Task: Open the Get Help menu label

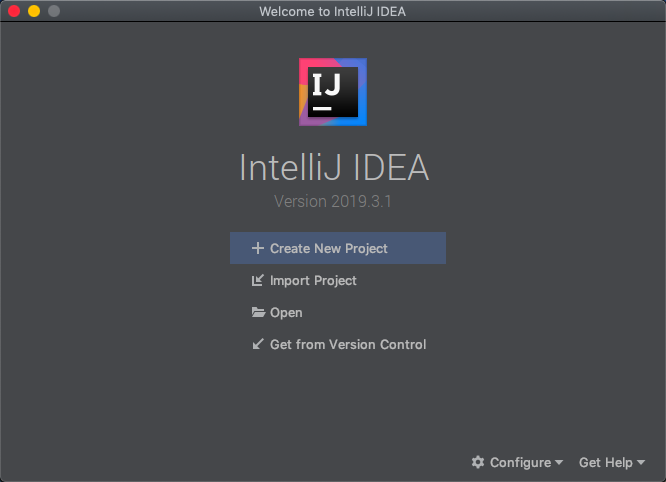Action: tap(605, 462)
